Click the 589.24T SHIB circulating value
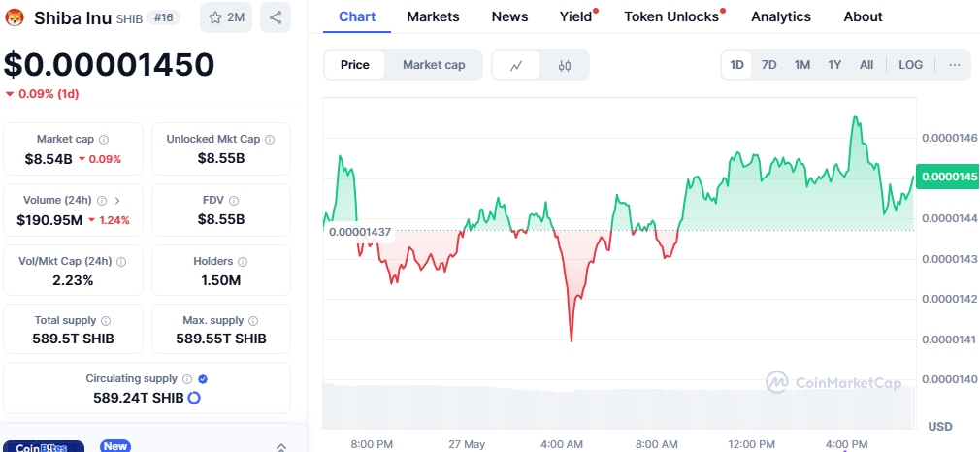The width and height of the screenshot is (980, 452). 138,398
